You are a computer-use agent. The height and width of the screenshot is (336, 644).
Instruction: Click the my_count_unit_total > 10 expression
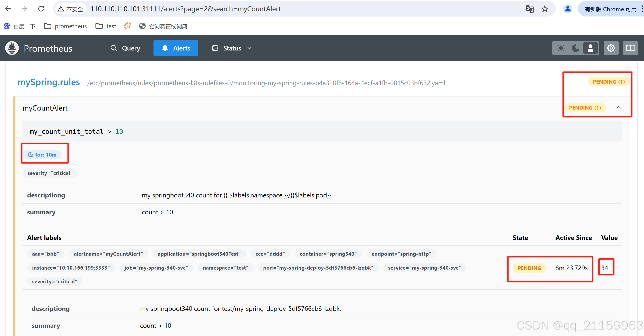pyautogui.click(x=77, y=132)
